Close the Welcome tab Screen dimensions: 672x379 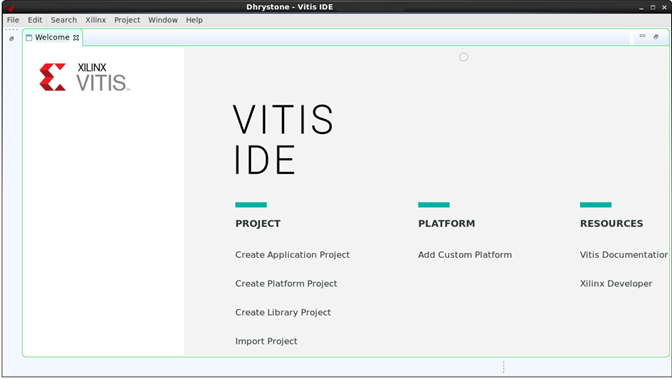[x=76, y=38]
